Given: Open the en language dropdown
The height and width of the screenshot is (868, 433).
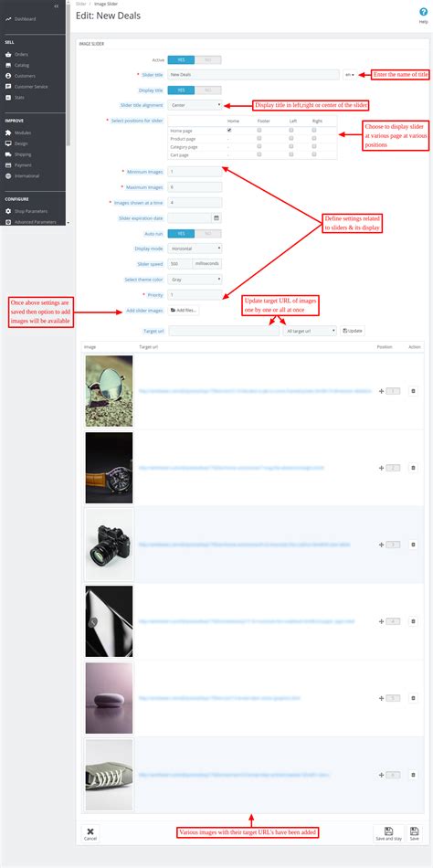Looking at the screenshot, I should click(349, 74).
